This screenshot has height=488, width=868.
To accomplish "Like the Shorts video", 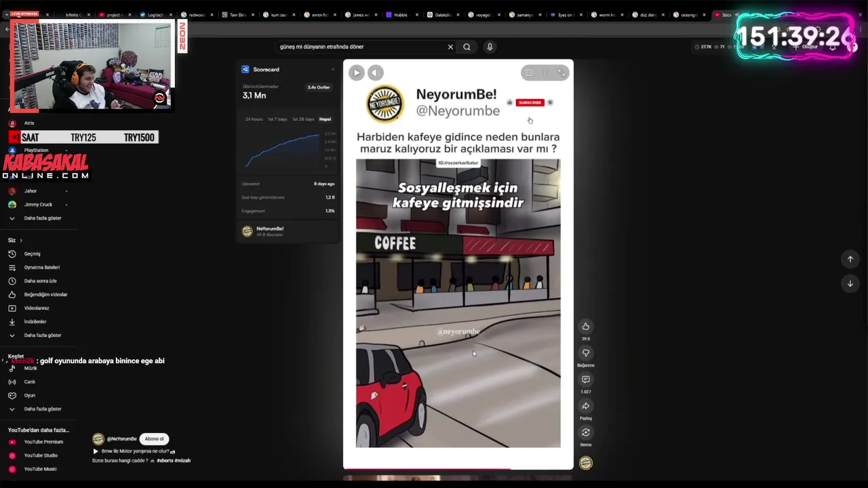I will tap(586, 326).
